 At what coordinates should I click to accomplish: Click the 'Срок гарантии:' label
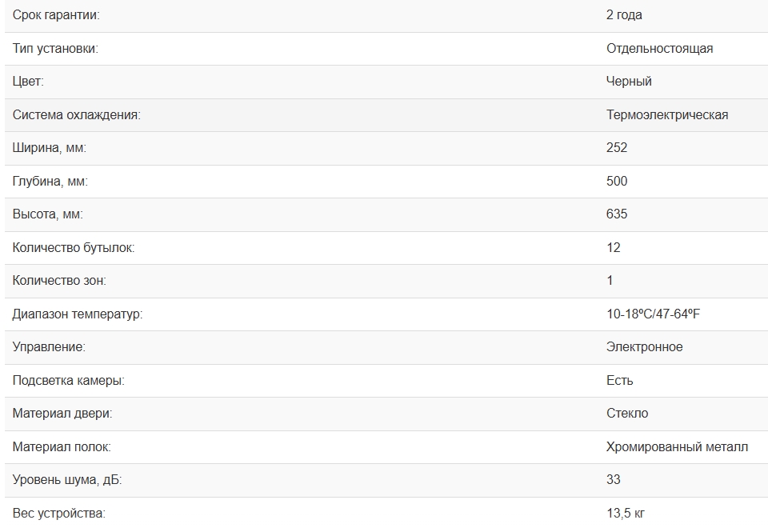(x=56, y=15)
